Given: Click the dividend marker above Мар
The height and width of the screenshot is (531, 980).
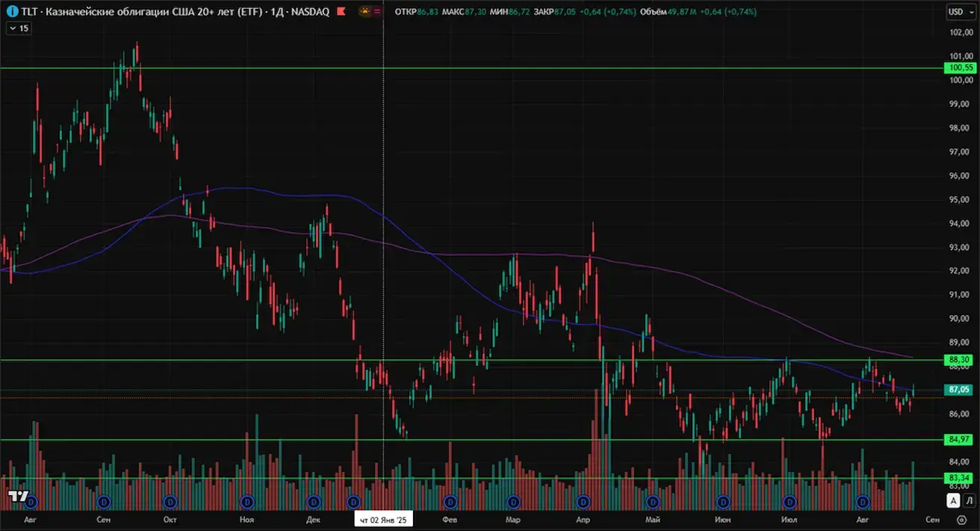Looking at the screenshot, I should pos(513,500).
